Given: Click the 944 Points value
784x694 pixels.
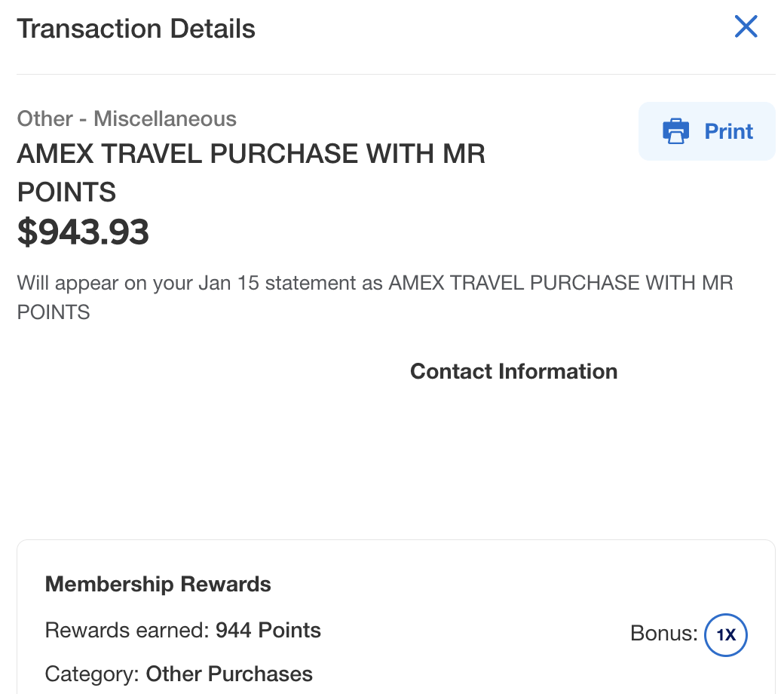Looking at the screenshot, I should coord(268,631).
